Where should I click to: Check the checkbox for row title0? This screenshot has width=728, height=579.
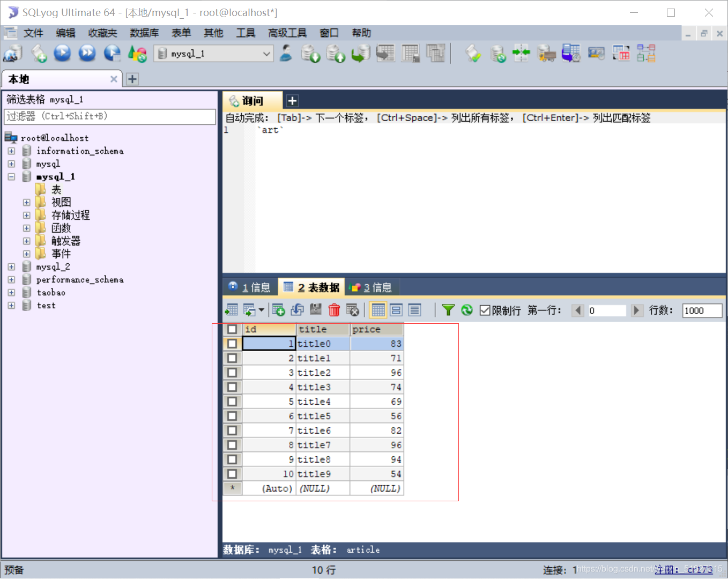[232, 344]
